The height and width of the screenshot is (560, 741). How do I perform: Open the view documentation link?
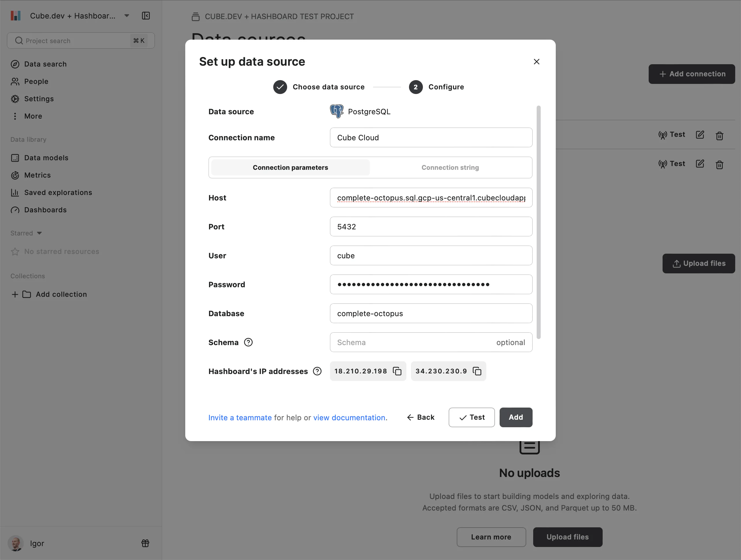[x=349, y=417]
